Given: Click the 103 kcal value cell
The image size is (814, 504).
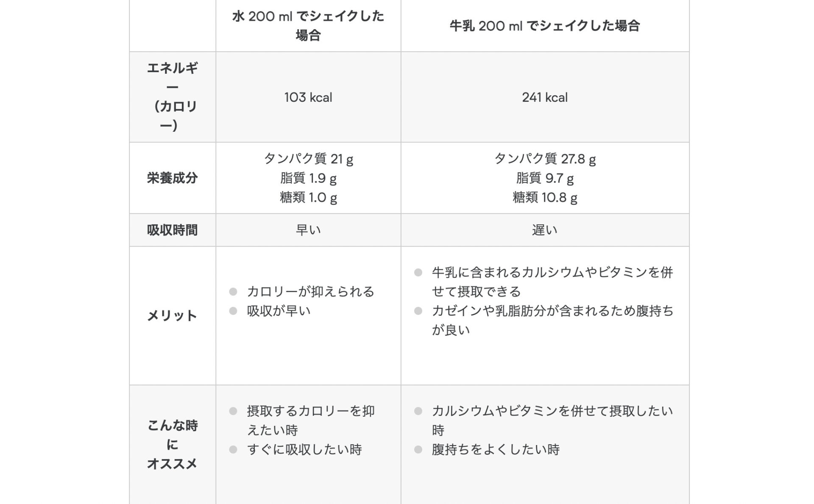Looking at the screenshot, I should [308, 97].
